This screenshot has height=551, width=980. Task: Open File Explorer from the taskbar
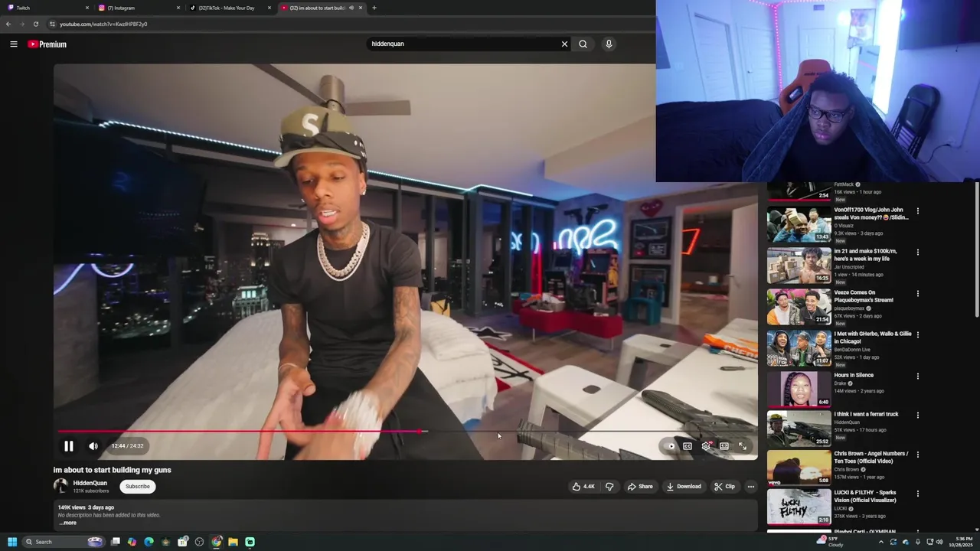click(233, 542)
